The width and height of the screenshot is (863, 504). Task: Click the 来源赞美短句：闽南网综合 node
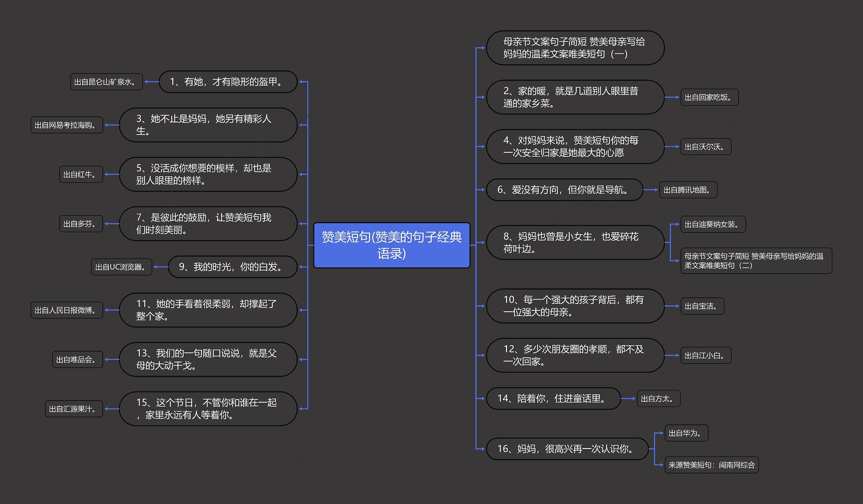pos(711,465)
